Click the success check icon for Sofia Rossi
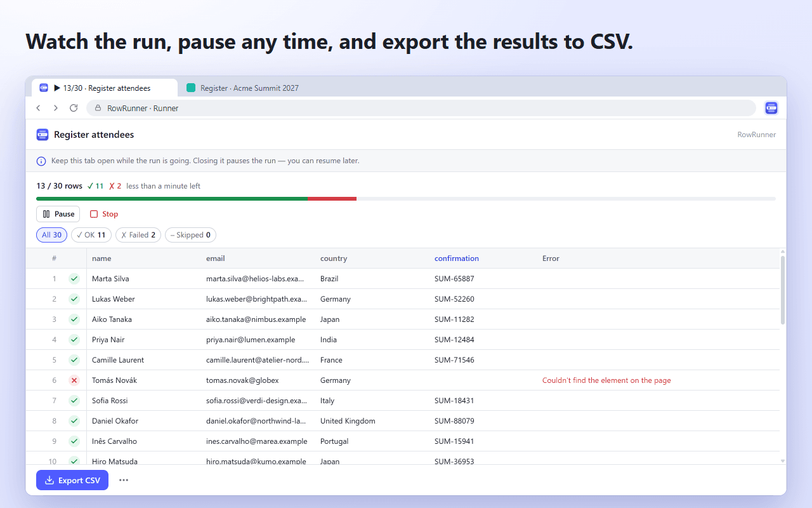 [74, 401]
